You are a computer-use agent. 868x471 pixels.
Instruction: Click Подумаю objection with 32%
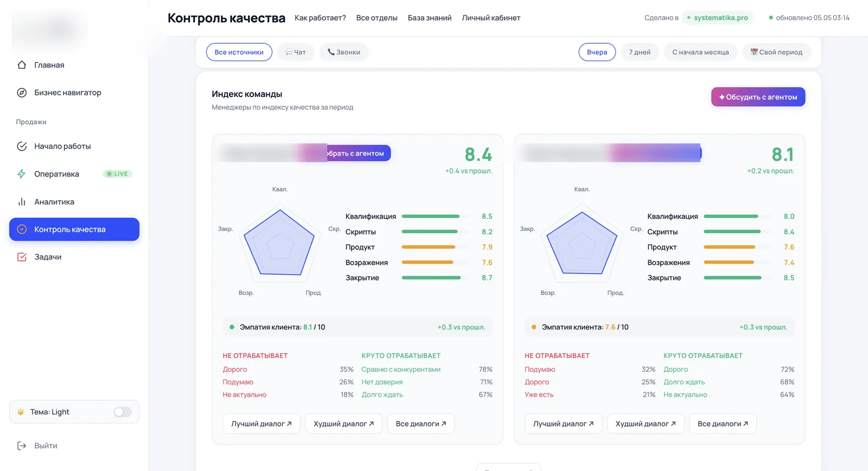[x=590, y=370]
